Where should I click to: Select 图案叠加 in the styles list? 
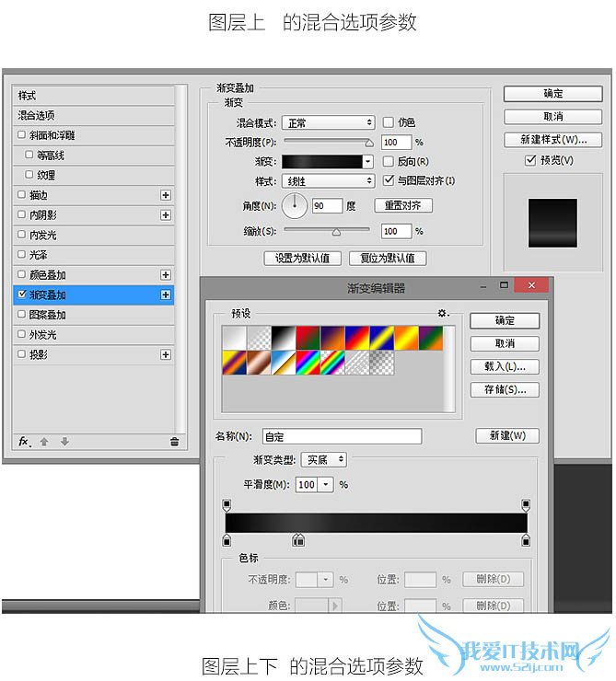(94, 315)
